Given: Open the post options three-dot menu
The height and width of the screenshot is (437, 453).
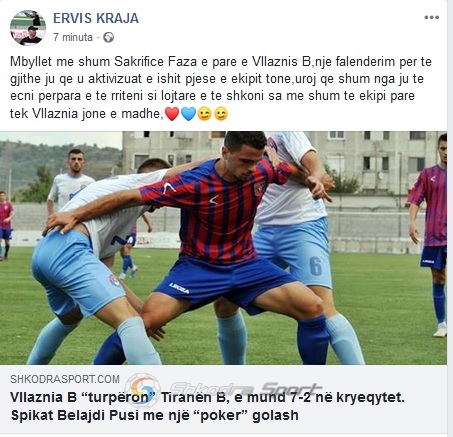Looking at the screenshot, I should 431,18.
